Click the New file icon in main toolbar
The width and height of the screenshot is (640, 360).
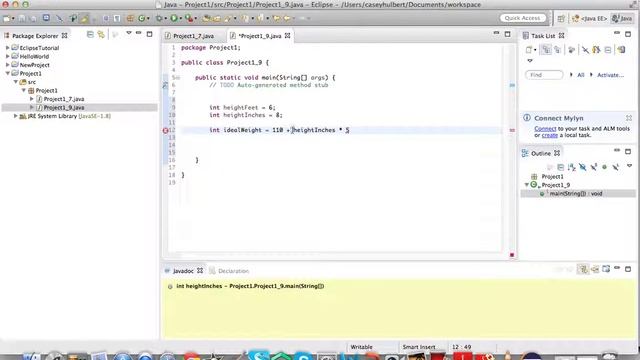pos(7,18)
